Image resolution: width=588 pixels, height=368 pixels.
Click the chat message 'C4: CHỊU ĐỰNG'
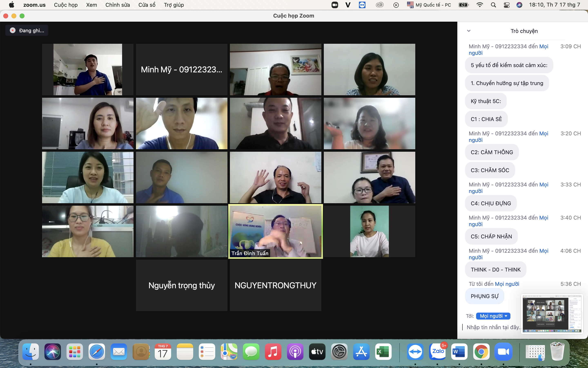491,203
